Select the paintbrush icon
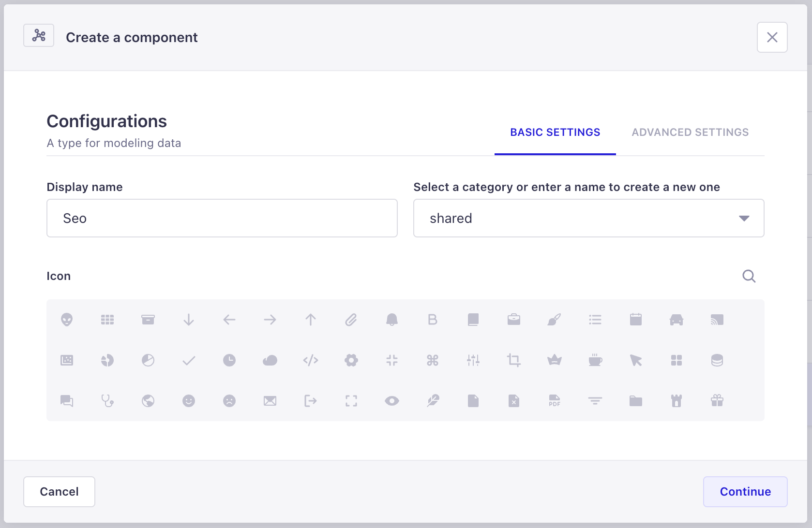The image size is (812, 528). click(x=555, y=320)
